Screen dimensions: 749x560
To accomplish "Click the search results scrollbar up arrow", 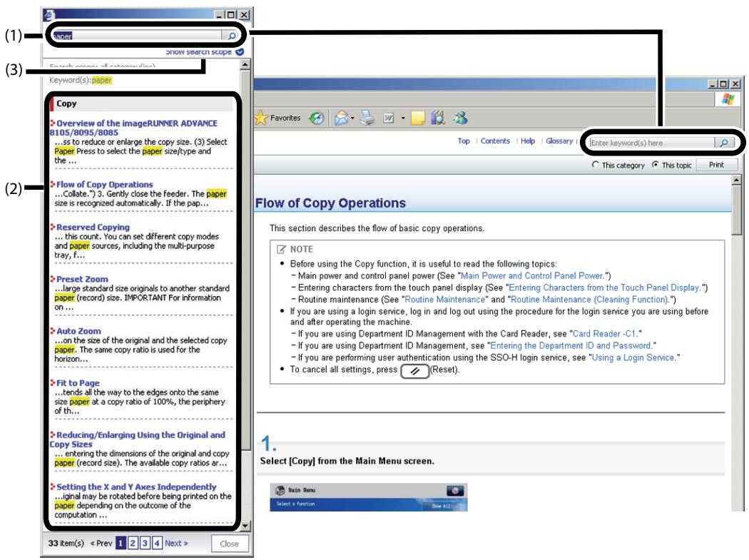I will click(x=245, y=64).
